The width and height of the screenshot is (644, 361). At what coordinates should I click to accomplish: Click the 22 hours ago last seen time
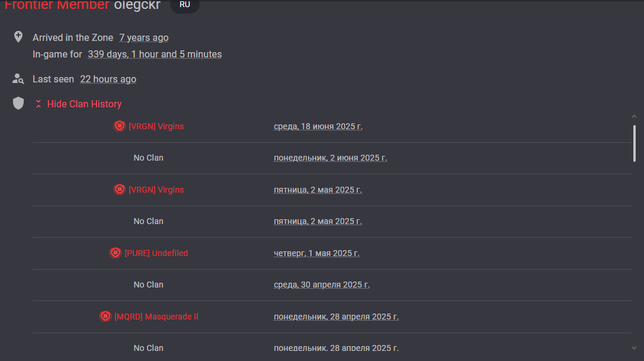pyautogui.click(x=108, y=79)
